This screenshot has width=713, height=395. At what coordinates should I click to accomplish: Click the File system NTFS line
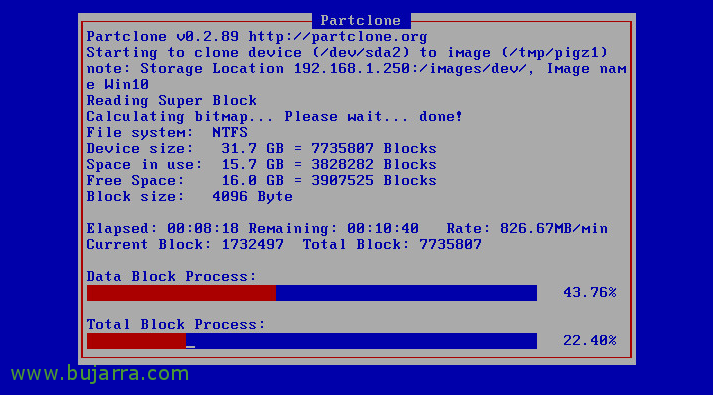[167, 133]
